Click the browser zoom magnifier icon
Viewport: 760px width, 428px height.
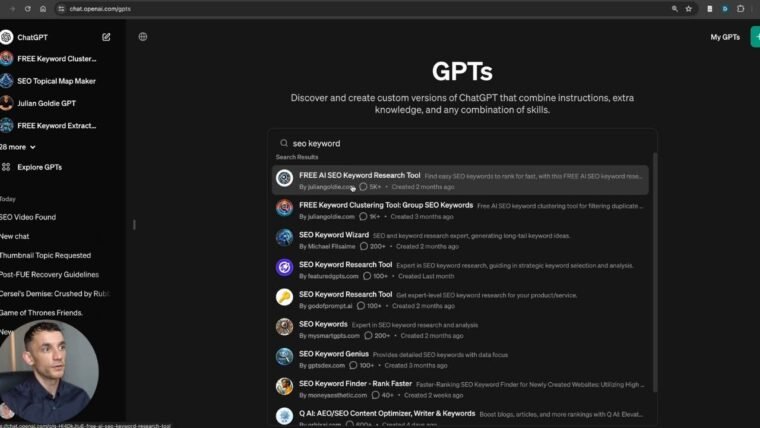coord(674,9)
